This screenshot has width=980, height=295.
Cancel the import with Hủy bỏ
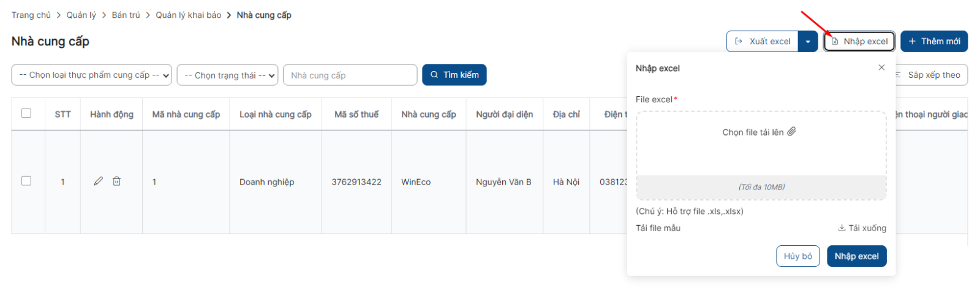(797, 256)
